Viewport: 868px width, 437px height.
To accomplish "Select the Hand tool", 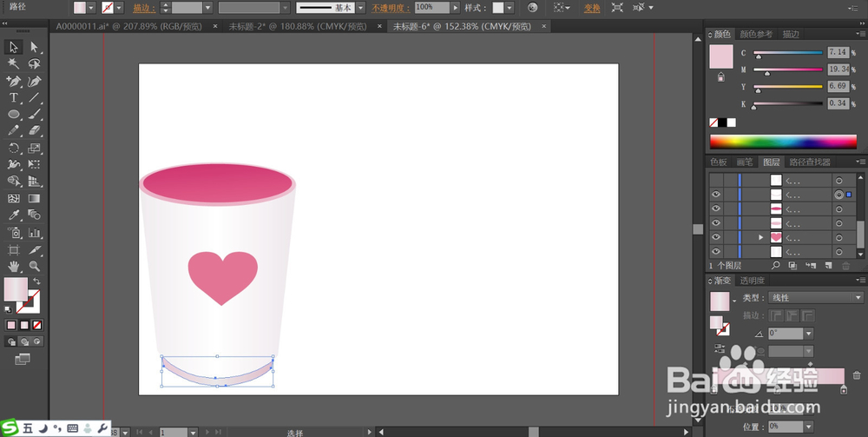I will click(x=14, y=266).
